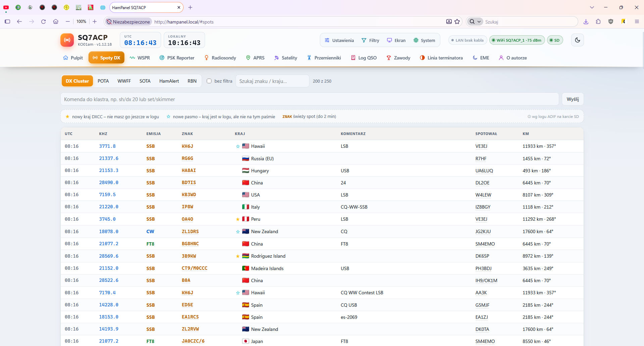Image resolution: width=644 pixels, height=346 pixels.
Task: Select the HamAlert spot source
Action: (169, 81)
